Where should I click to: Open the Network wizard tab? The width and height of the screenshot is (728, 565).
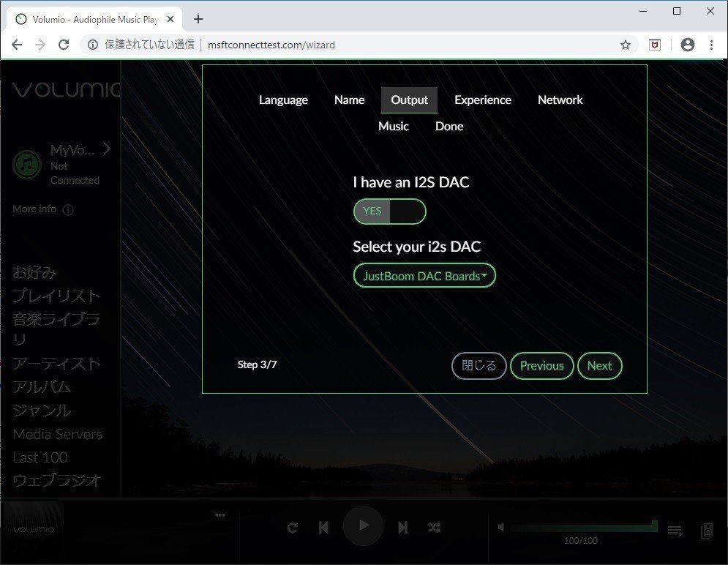pyautogui.click(x=560, y=100)
